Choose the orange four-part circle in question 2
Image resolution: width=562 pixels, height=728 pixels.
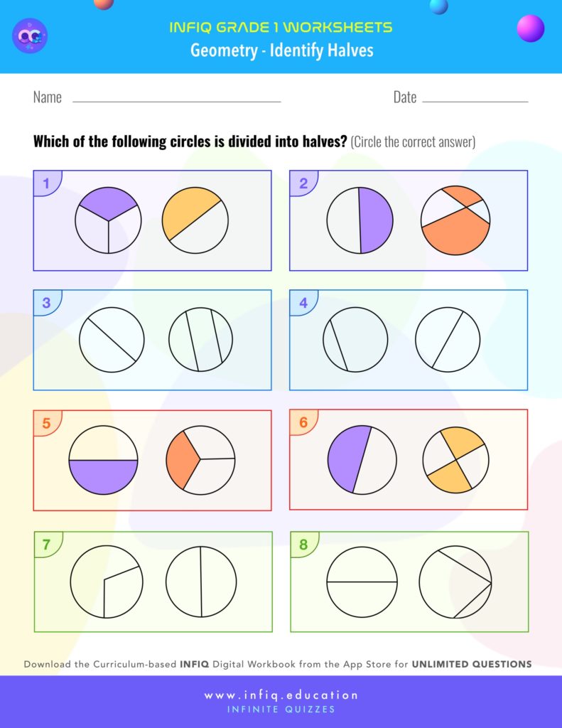[455, 220]
